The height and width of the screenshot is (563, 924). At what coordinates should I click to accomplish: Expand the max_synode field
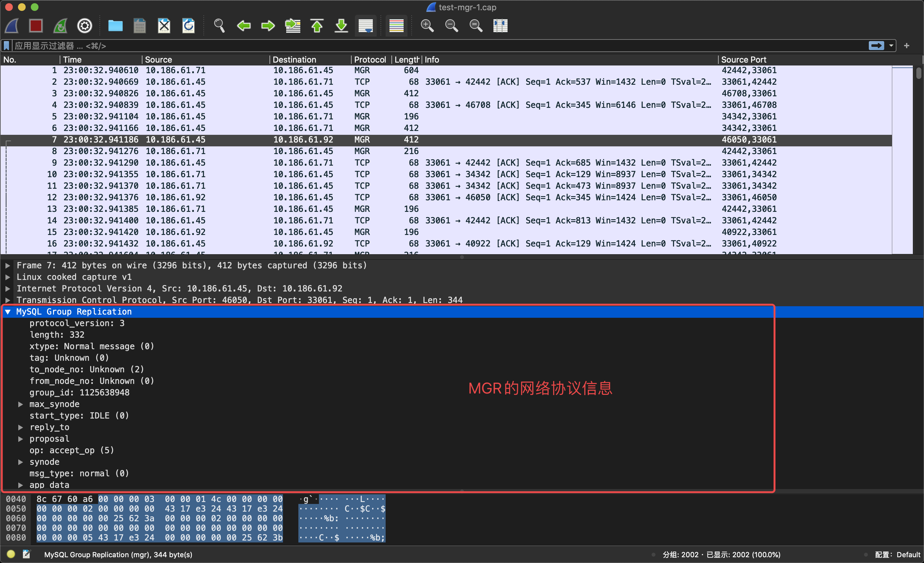[x=21, y=404]
